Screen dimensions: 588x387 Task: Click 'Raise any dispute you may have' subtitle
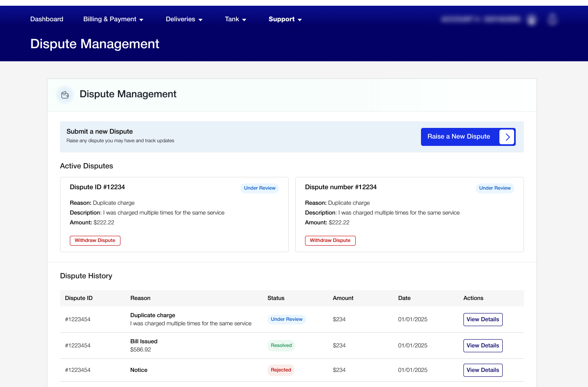coord(120,141)
